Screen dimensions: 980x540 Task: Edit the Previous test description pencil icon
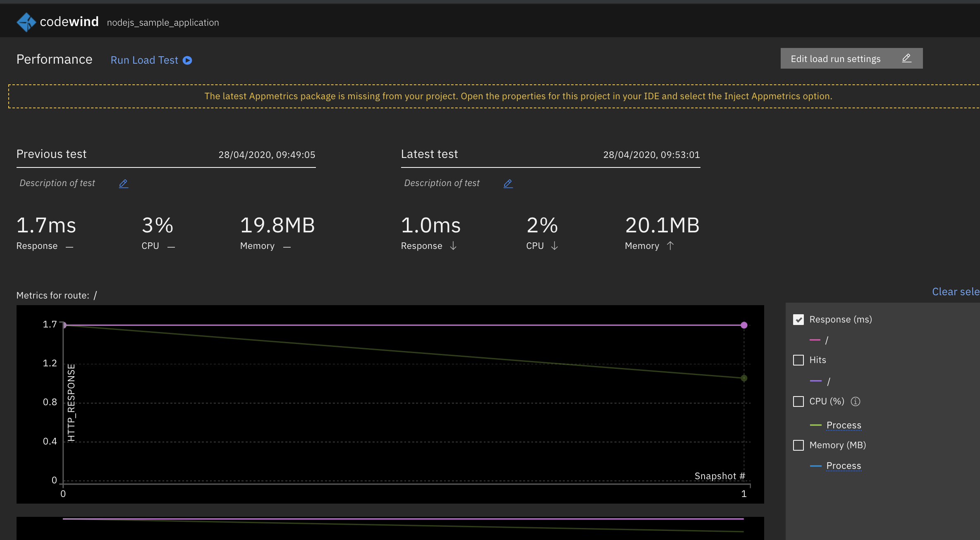point(124,184)
